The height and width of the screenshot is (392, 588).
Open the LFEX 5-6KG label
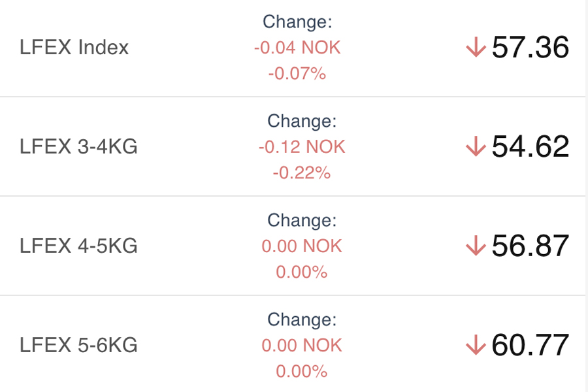tap(78, 346)
